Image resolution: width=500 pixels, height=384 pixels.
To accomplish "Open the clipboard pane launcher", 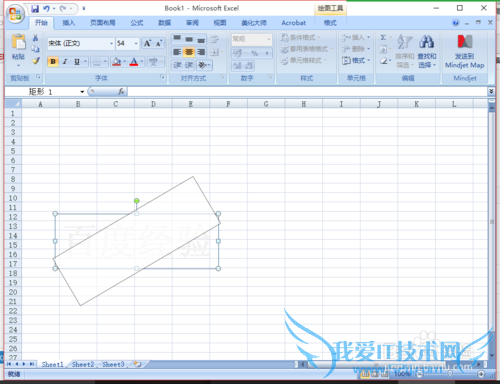I will 39,77.
